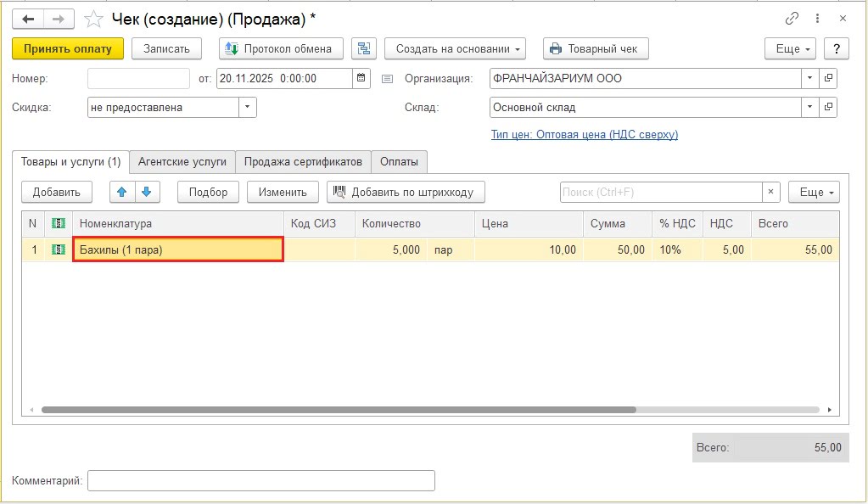The width and height of the screenshot is (868, 504).
Task: Expand the Организация dropdown list
Action: pos(810,78)
